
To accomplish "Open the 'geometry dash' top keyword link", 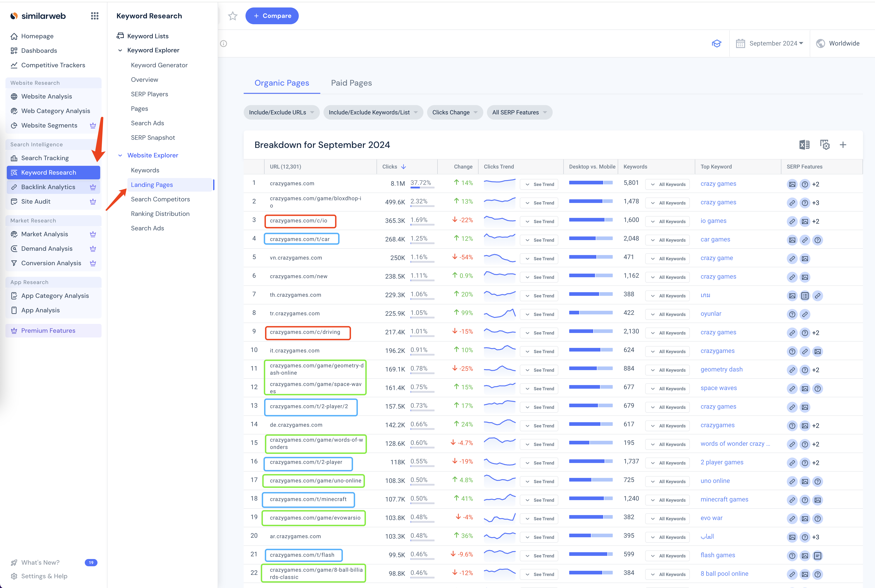I will point(722,369).
